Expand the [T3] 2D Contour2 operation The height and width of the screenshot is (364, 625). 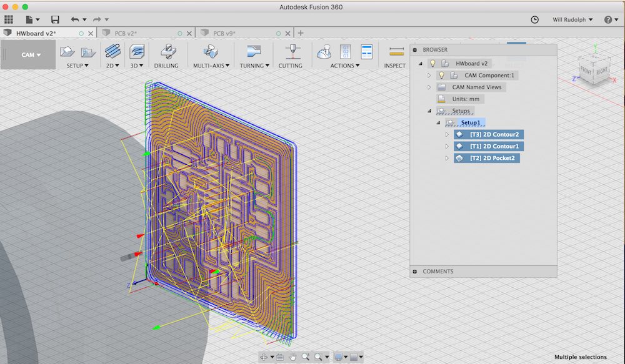click(447, 135)
